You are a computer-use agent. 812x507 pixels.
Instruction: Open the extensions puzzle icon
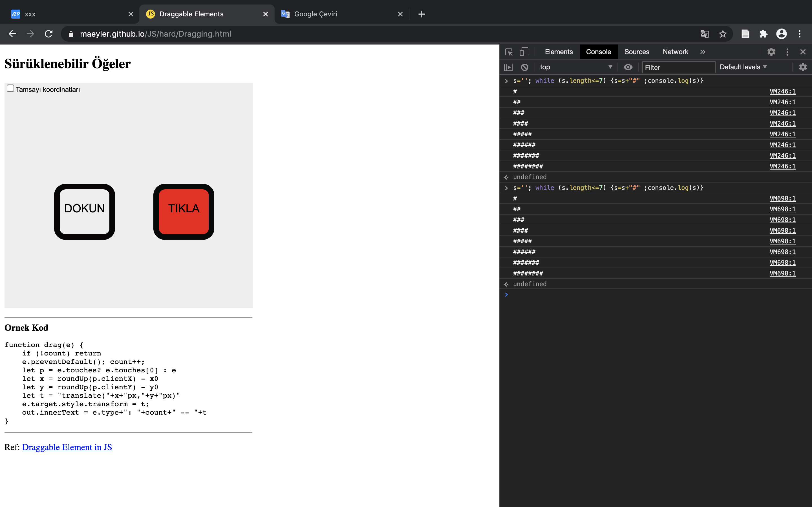click(x=763, y=34)
